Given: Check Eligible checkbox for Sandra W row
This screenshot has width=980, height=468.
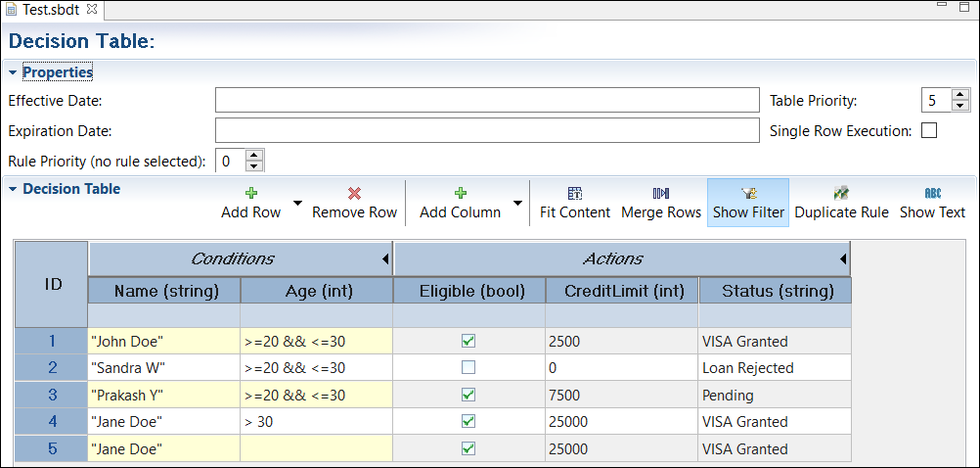Looking at the screenshot, I should tap(468, 368).
